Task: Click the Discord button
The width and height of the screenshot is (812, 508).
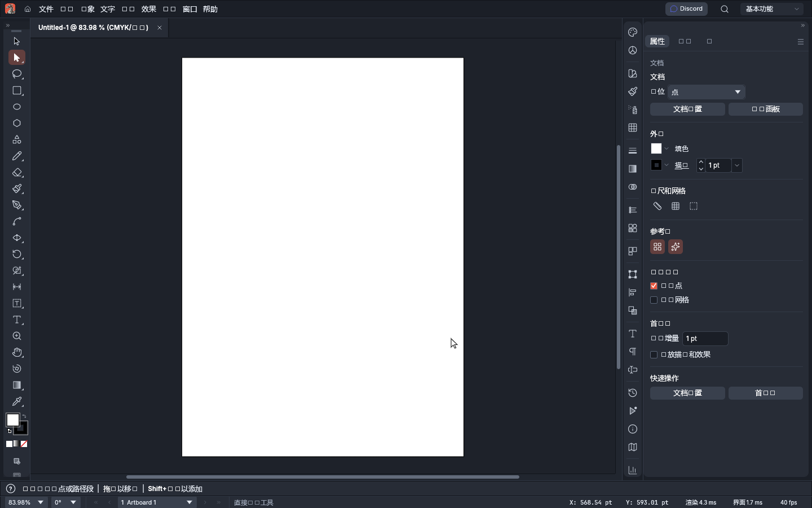Action: 686,9
